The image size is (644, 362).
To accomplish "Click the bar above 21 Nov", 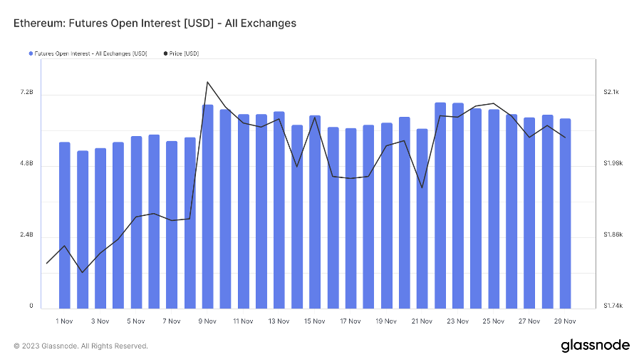I will (x=422, y=219).
